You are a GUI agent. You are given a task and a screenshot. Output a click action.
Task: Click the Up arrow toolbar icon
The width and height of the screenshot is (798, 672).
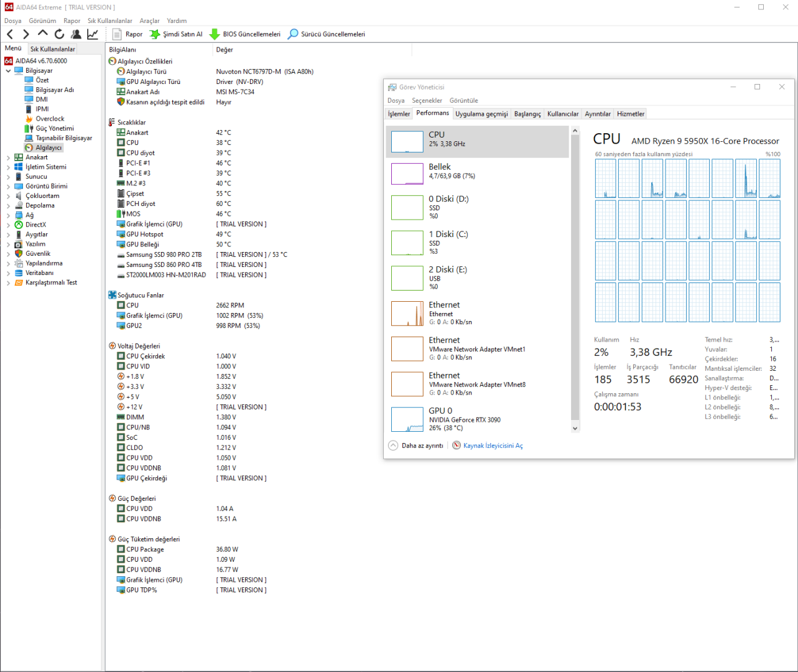coord(42,34)
